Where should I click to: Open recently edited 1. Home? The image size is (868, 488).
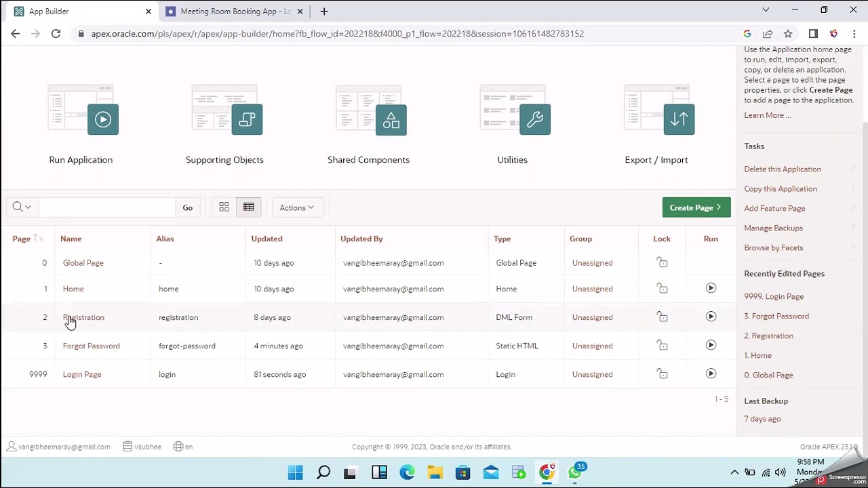[757, 355]
